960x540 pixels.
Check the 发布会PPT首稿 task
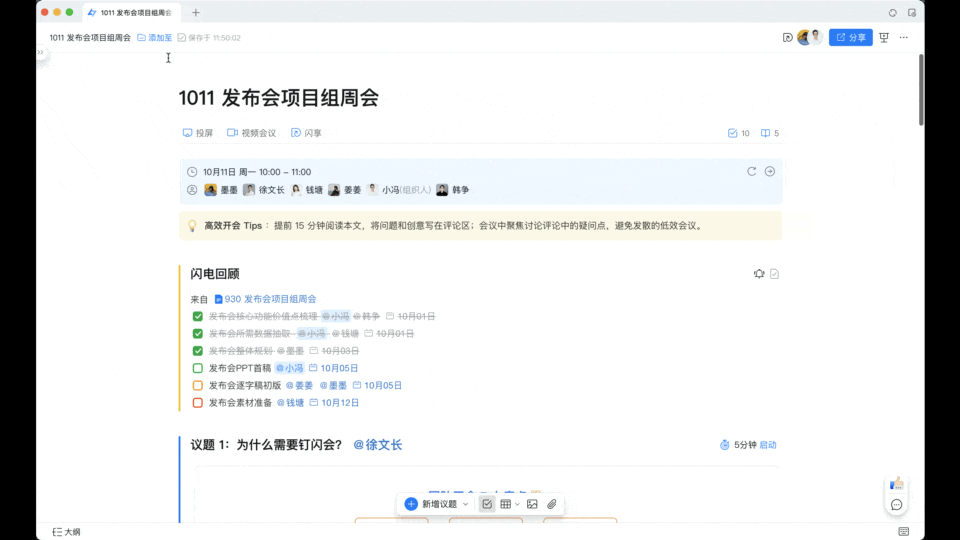pyautogui.click(x=198, y=368)
